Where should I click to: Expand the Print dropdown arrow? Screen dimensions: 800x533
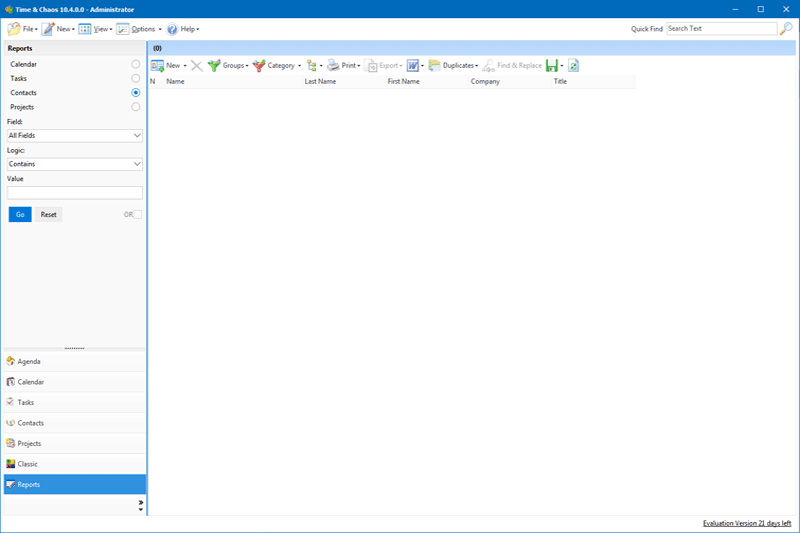[359, 66]
